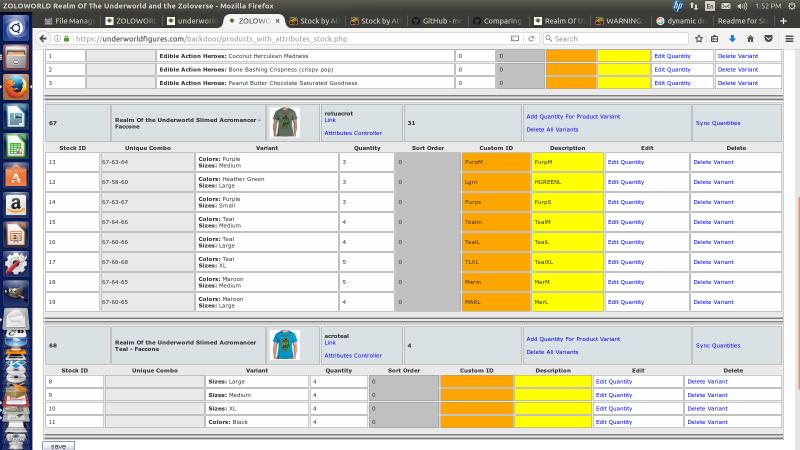800x450 pixels.
Task: Edit Quantity for Purple Medium variant
Action: [x=626, y=162]
